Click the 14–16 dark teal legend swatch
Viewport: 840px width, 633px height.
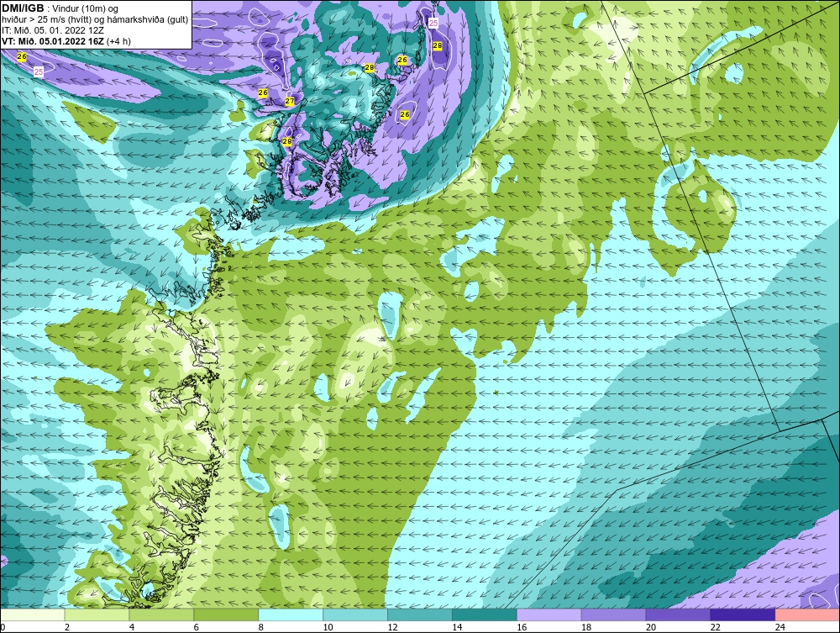(x=485, y=615)
